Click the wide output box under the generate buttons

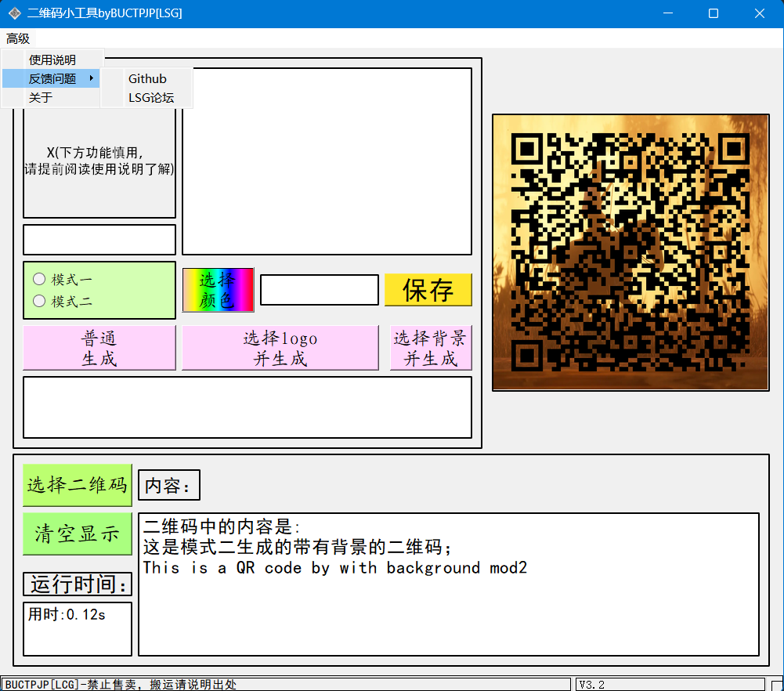pyautogui.click(x=247, y=407)
